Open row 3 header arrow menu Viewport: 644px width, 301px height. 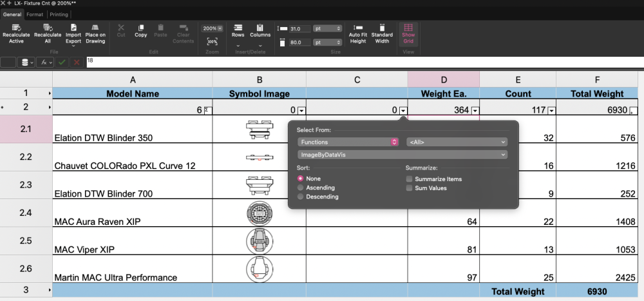coord(50,290)
